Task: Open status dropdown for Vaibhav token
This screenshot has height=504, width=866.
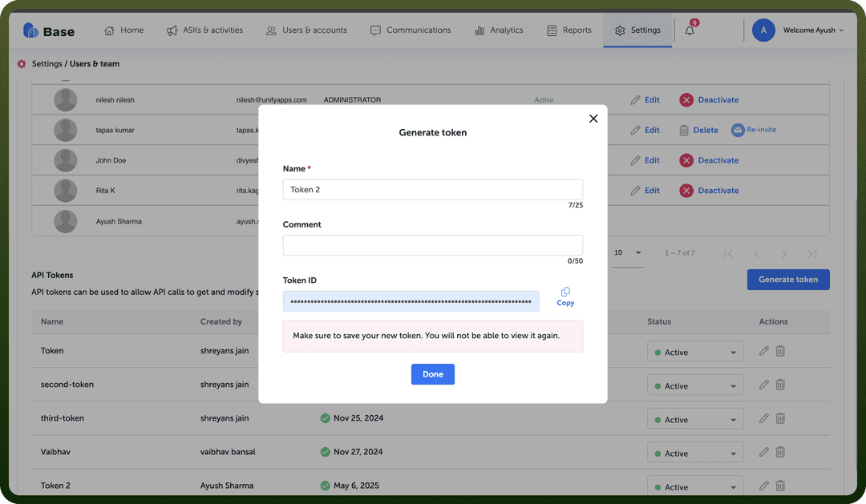Action: (x=695, y=454)
